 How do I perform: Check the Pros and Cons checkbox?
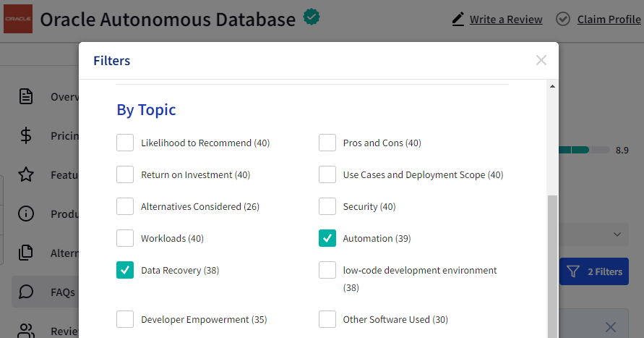(327, 143)
